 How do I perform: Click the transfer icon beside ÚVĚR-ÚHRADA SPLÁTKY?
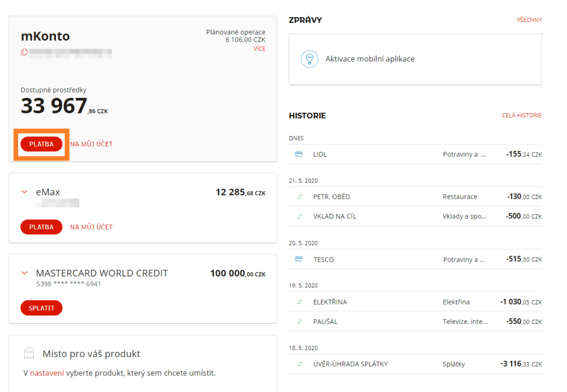click(x=300, y=364)
